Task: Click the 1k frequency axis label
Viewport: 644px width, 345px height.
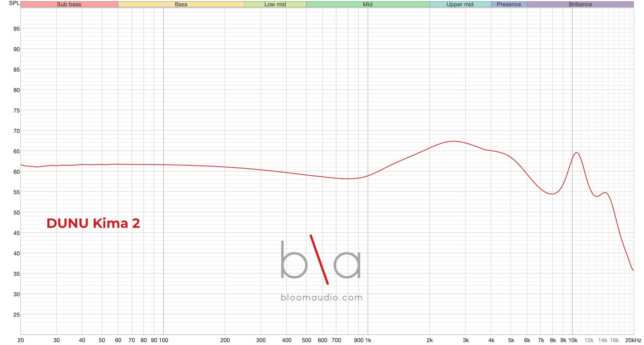Action: [x=368, y=340]
